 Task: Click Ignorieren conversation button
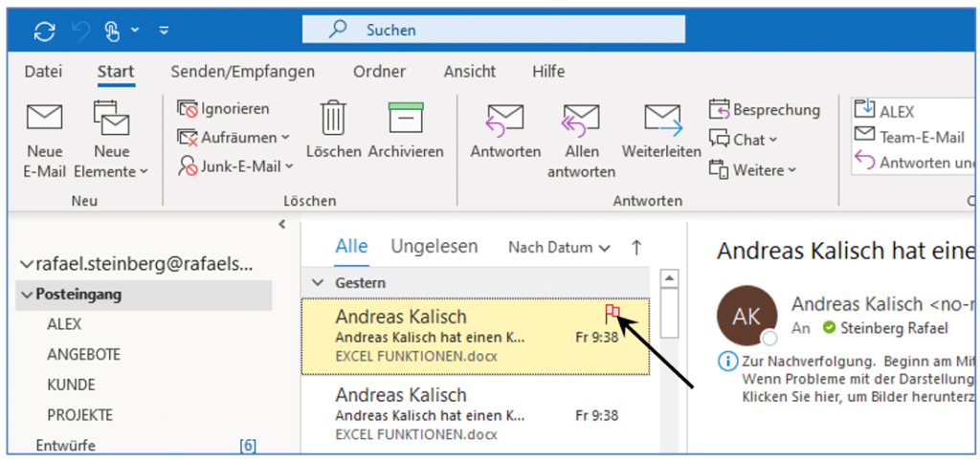pos(223,109)
